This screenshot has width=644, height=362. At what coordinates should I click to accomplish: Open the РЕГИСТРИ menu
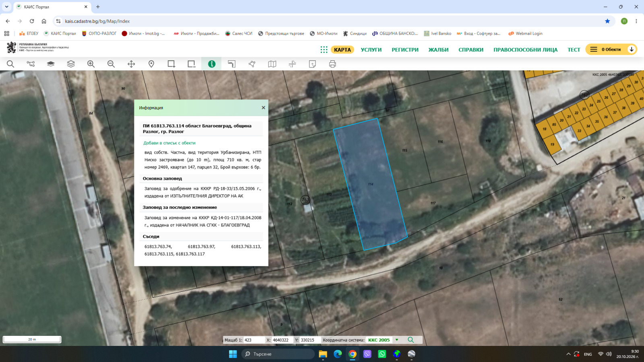tap(405, 50)
